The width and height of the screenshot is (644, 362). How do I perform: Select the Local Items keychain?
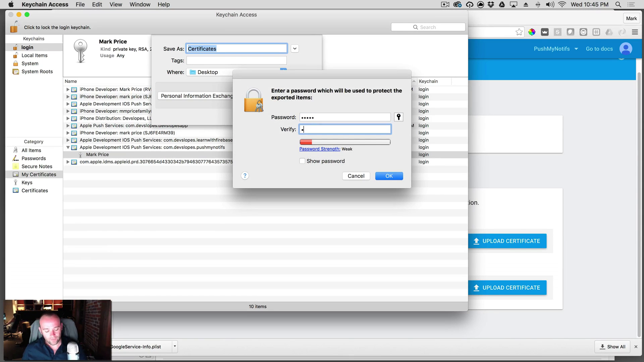[x=34, y=55]
